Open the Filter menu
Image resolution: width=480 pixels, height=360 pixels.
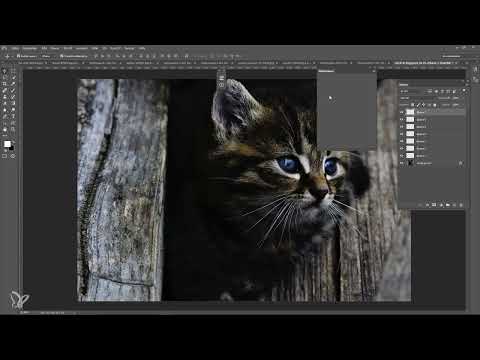[x=94, y=48]
